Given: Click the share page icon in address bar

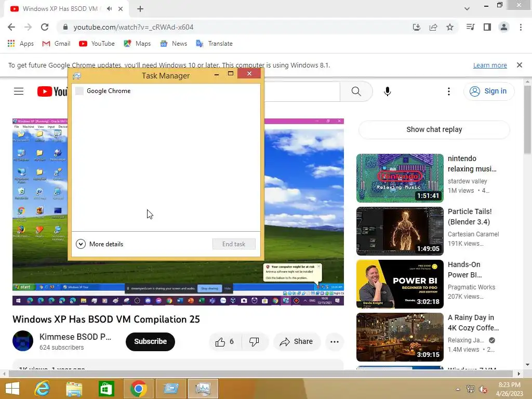Looking at the screenshot, I should tap(433, 27).
